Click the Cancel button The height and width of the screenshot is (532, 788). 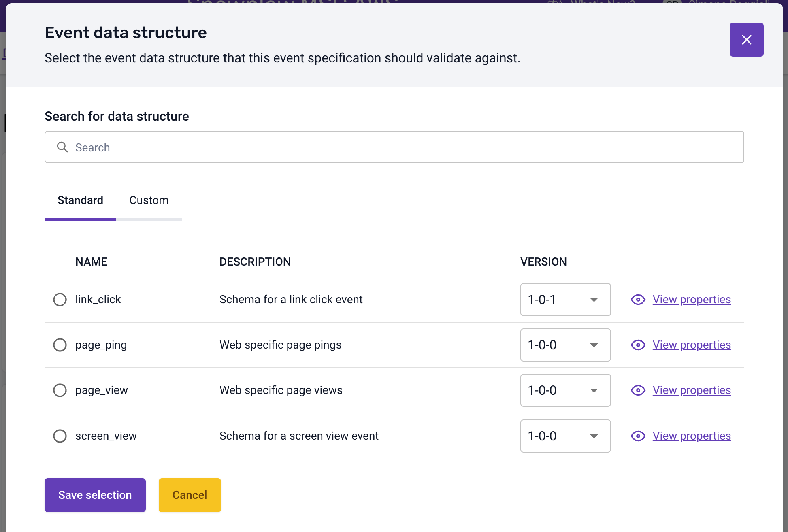coord(190,495)
